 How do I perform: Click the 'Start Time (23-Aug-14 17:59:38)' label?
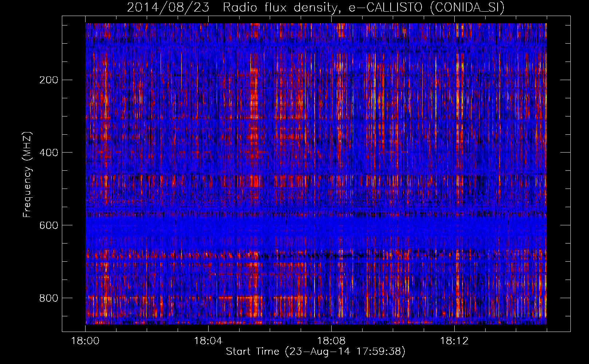click(x=316, y=352)
